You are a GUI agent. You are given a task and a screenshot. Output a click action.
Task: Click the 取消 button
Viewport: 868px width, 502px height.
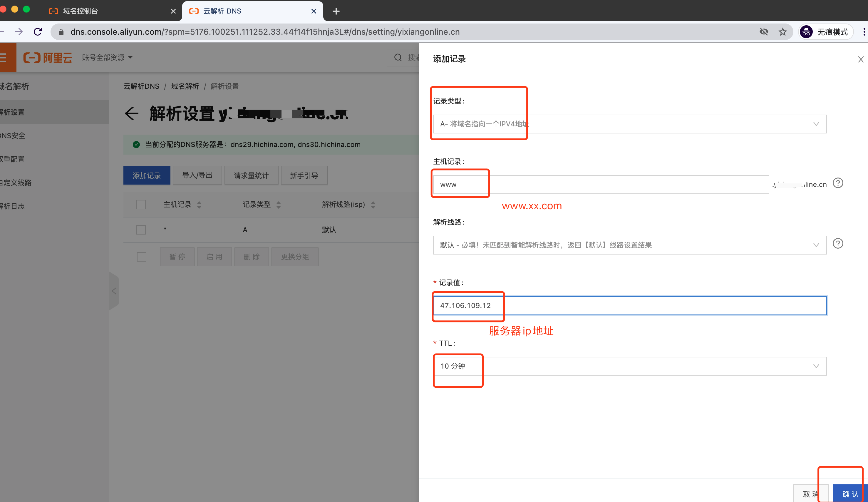(x=810, y=493)
